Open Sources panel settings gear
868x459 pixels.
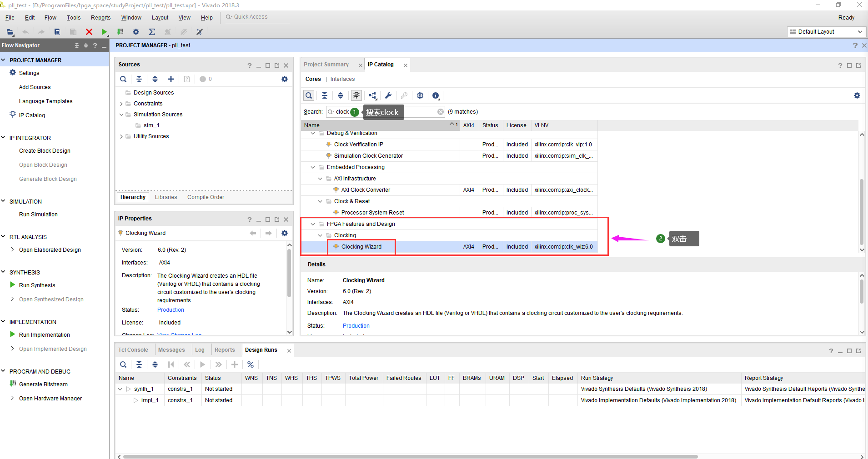click(x=285, y=79)
